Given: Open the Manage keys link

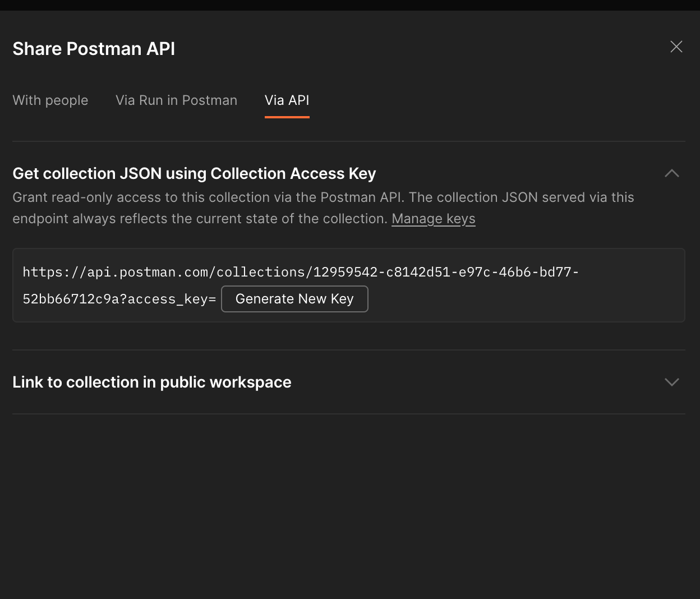Looking at the screenshot, I should (433, 219).
